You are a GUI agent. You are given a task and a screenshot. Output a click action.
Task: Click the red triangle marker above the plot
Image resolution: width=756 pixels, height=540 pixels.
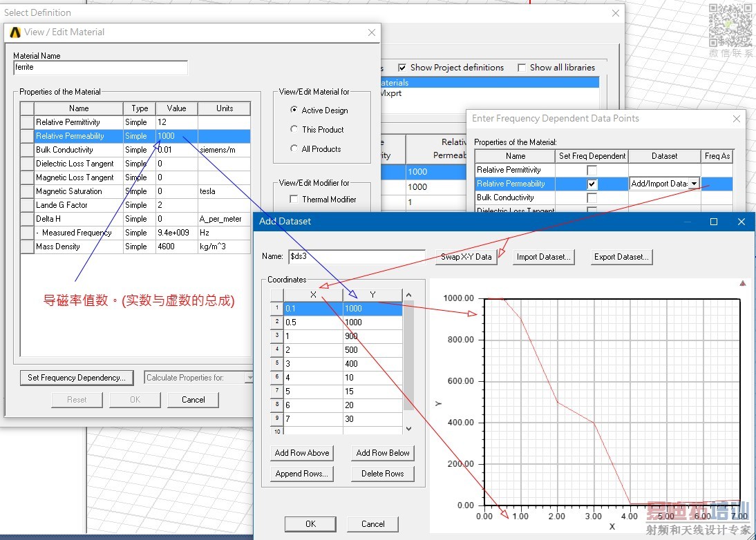click(743, 283)
